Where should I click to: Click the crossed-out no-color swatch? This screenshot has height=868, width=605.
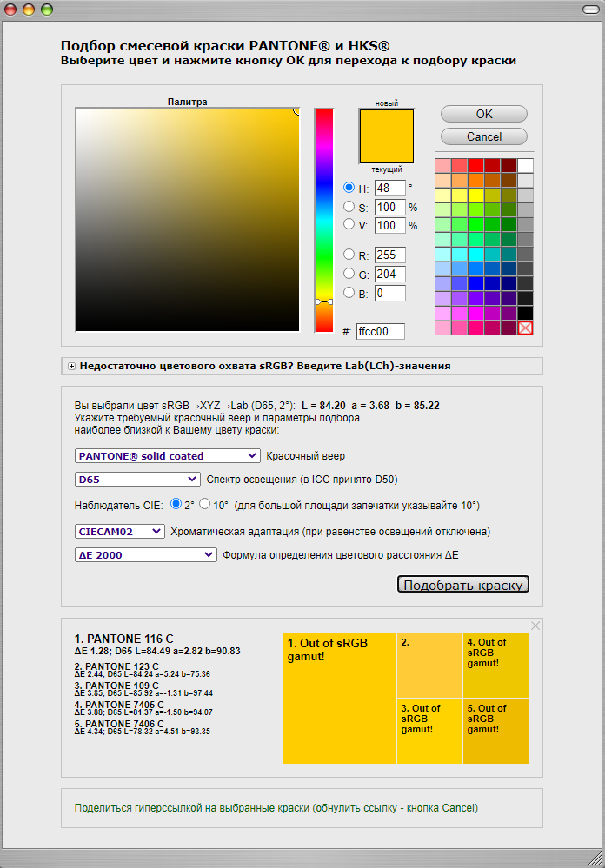pos(525,328)
